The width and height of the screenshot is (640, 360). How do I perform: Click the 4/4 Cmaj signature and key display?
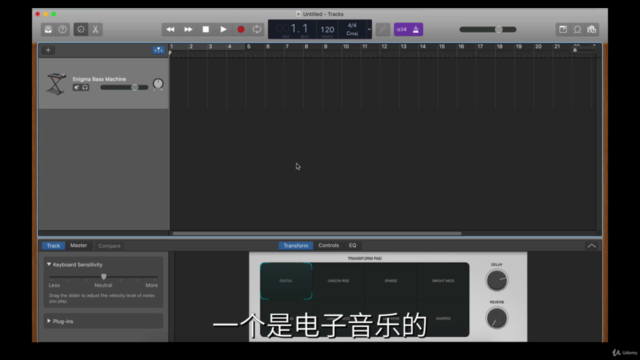click(x=352, y=29)
